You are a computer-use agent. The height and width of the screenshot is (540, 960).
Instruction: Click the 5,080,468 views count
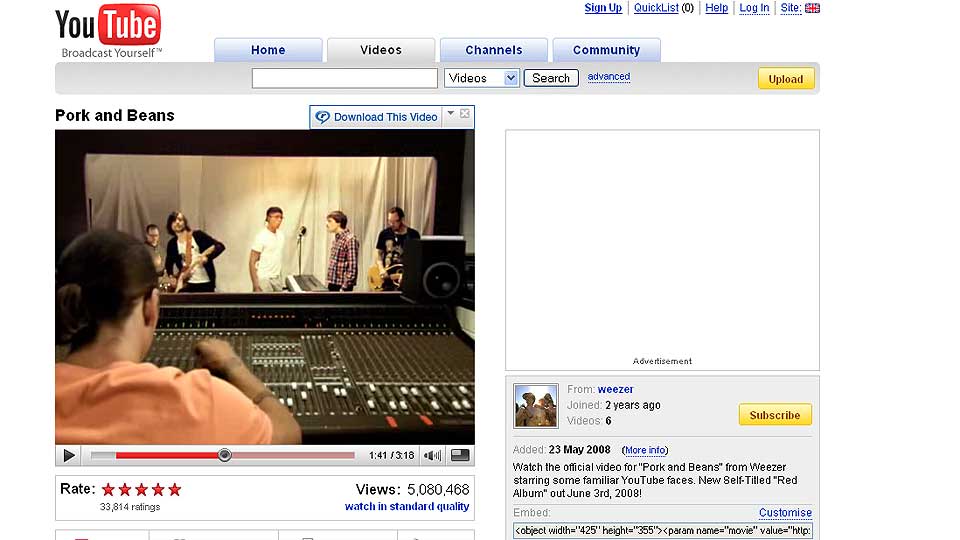click(x=438, y=490)
